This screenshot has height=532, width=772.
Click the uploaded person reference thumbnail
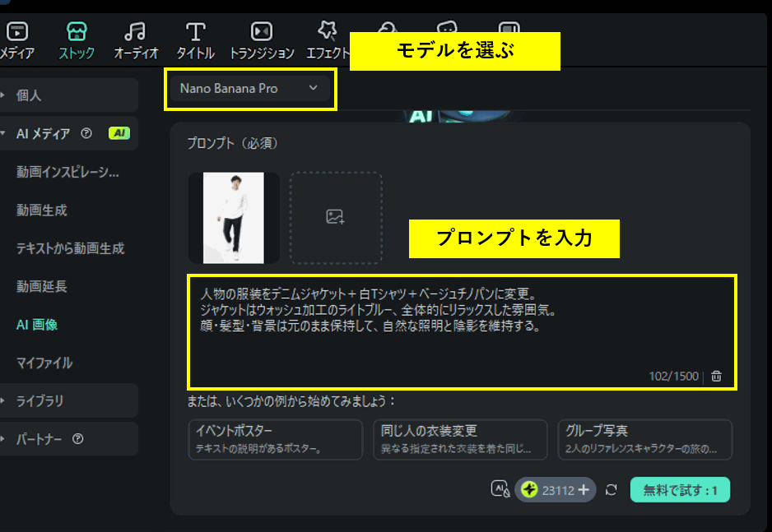[234, 218]
